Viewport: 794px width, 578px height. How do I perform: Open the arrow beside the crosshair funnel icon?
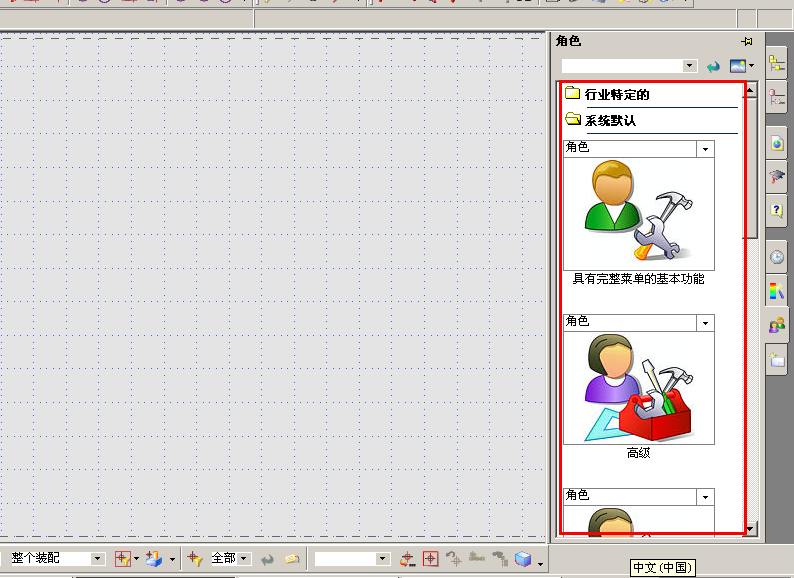pyautogui.click(x=136, y=559)
